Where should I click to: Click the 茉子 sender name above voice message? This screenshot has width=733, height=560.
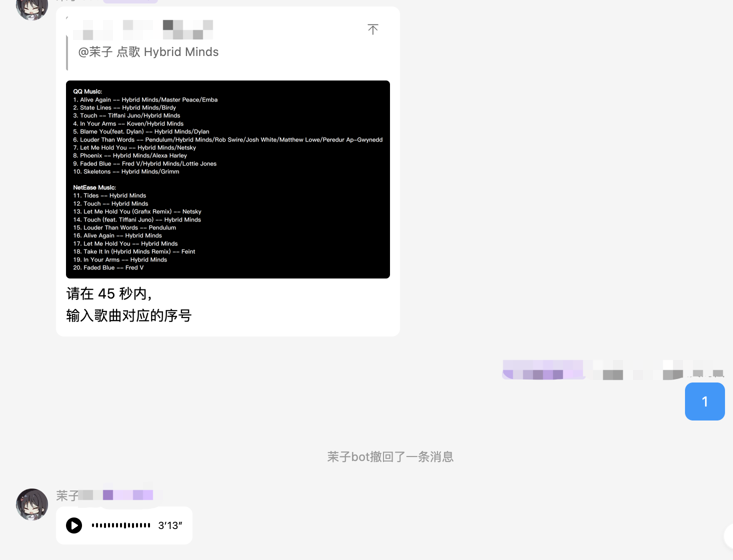[x=67, y=495]
